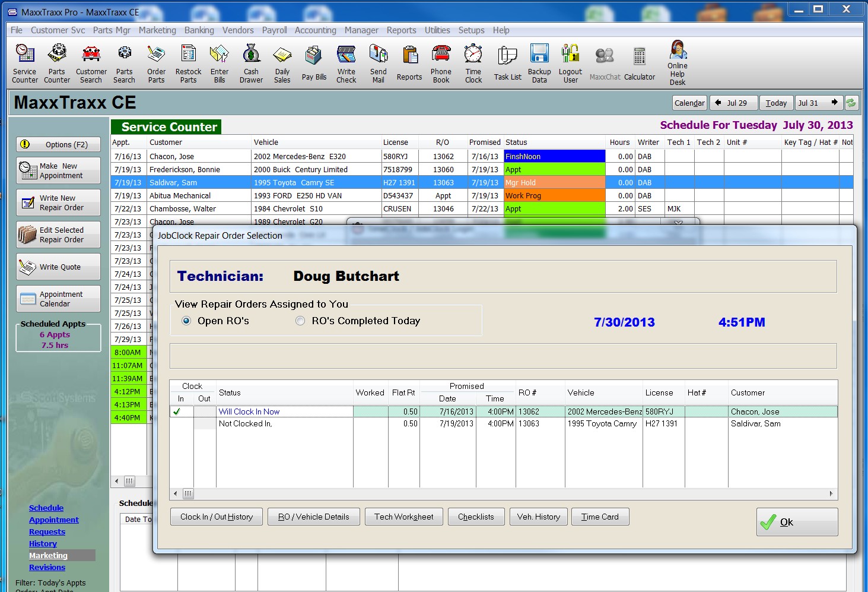The height and width of the screenshot is (592, 868).
Task: Click the Calendar button
Action: tap(689, 103)
